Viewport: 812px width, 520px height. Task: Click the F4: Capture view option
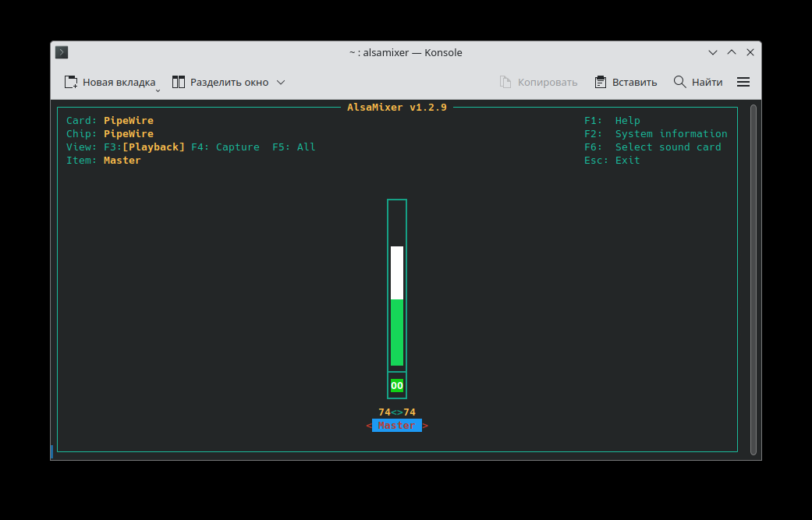225,147
